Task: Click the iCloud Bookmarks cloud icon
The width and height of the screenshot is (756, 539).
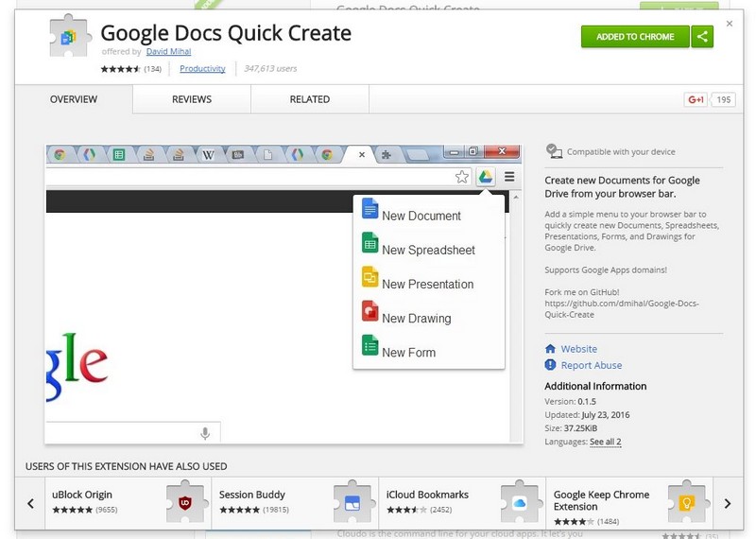Action: 519,503
